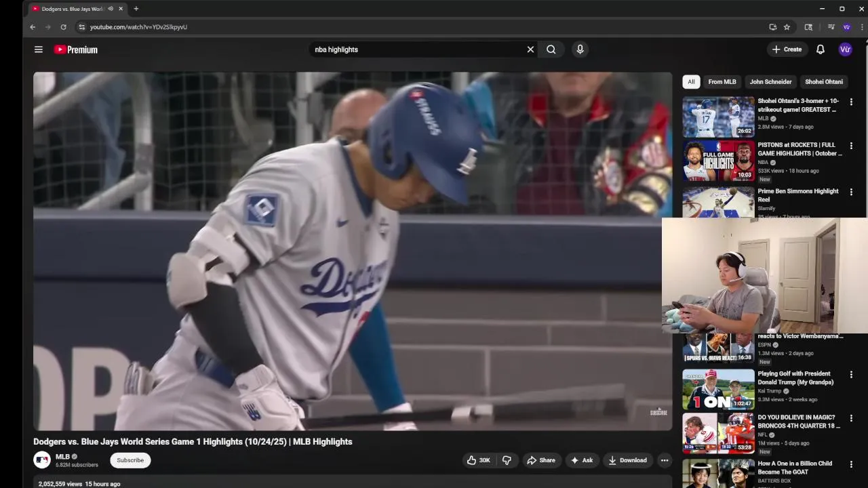Click the youtube.com address bar URL
The width and height of the screenshot is (868, 488).
click(138, 27)
